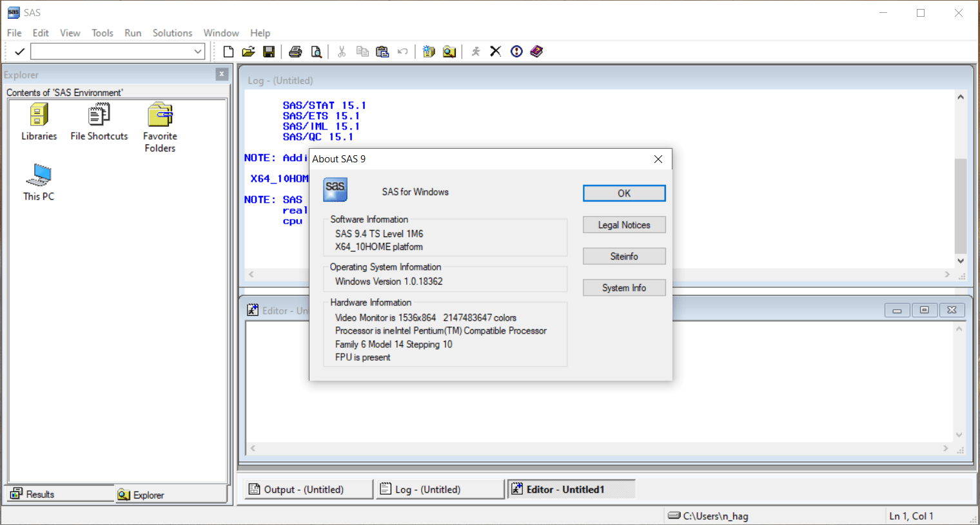The height and width of the screenshot is (525, 980).
Task: Click Editor horizontal scroll left arrow
Action: [253, 448]
